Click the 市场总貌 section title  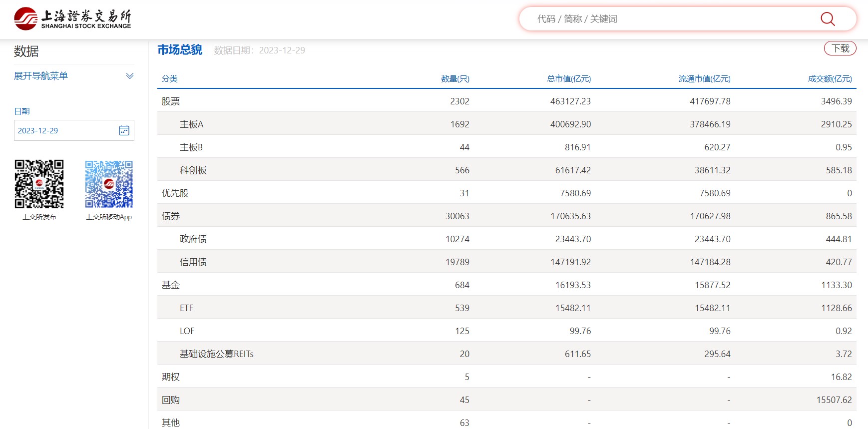pyautogui.click(x=180, y=50)
